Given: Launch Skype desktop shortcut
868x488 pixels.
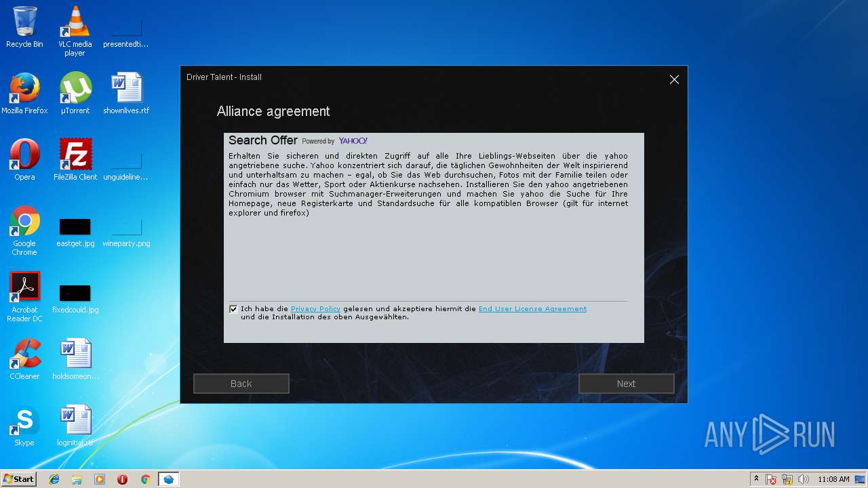Looking at the screenshot, I should pyautogui.click(x=24, y=426).
